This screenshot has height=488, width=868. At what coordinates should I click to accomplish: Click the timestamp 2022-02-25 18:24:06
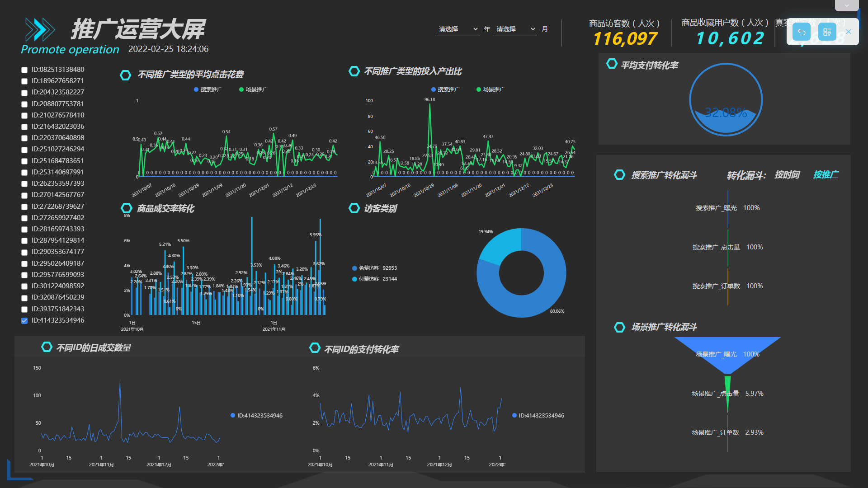coord(168,49)
